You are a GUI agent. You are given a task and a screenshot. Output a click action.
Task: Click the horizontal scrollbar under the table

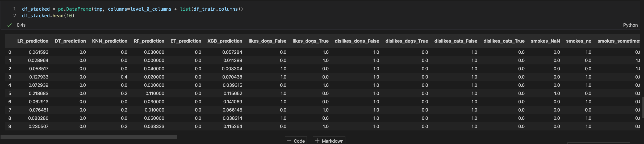(x=89, y=137)
